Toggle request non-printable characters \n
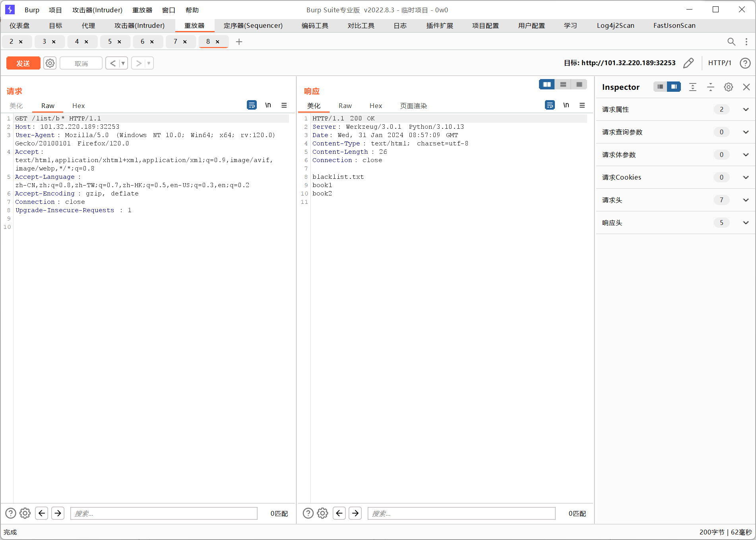 tap(268, 105)
